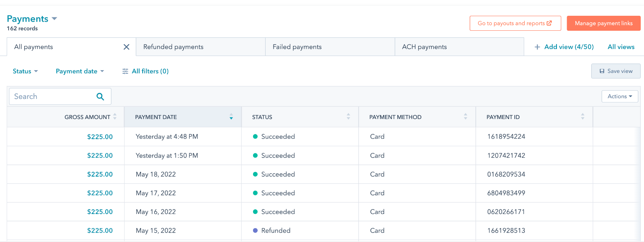Click Card method for payment 1661928513

377,231
